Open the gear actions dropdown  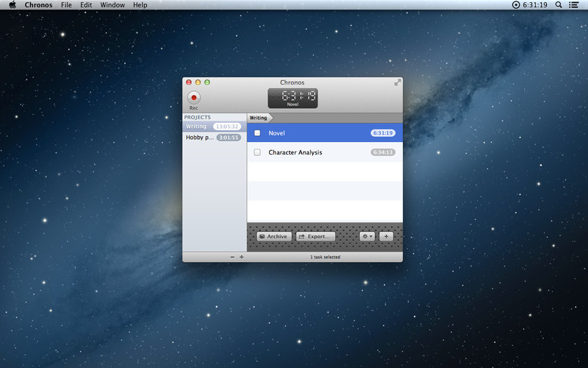click(x=367, y=236)
